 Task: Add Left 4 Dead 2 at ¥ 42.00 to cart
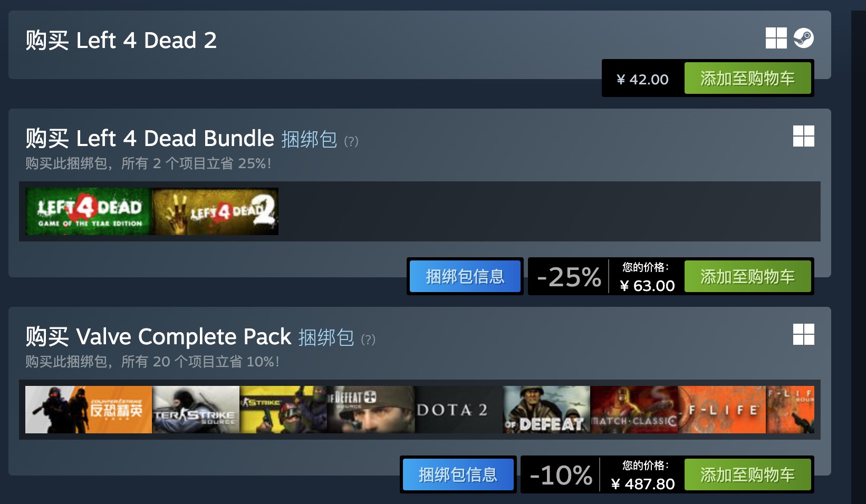747,79
